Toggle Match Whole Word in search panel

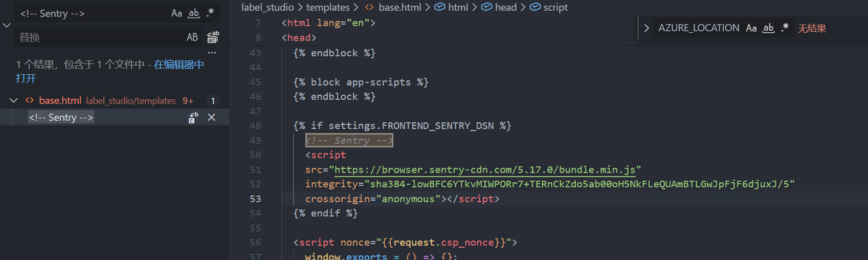coord(193,13)
